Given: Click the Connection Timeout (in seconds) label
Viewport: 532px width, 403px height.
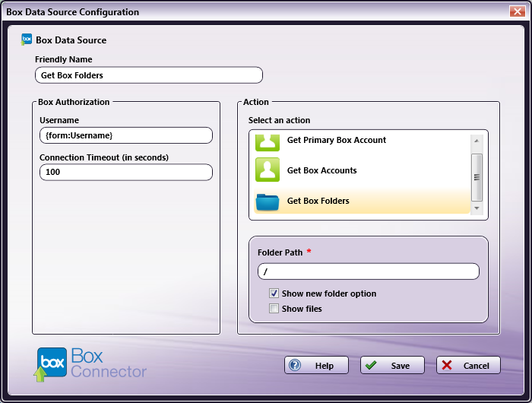Looking at the screenshot, I should [104, 157].
